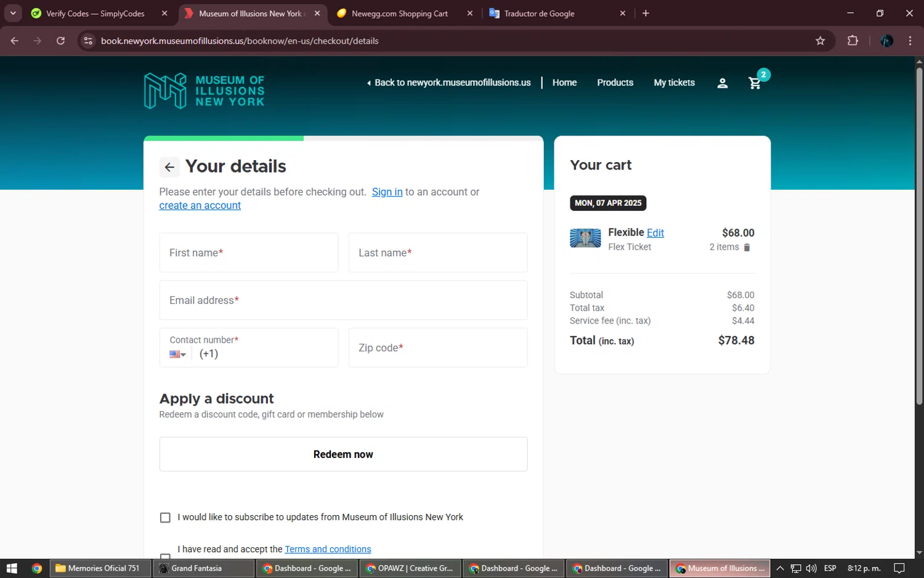Click the Redeem now button
Viewport: 924px width, 578px height.
[x=343, y=454]
